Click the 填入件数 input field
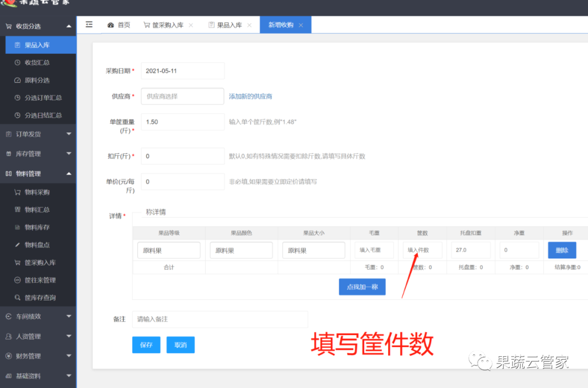 [422, 250]
